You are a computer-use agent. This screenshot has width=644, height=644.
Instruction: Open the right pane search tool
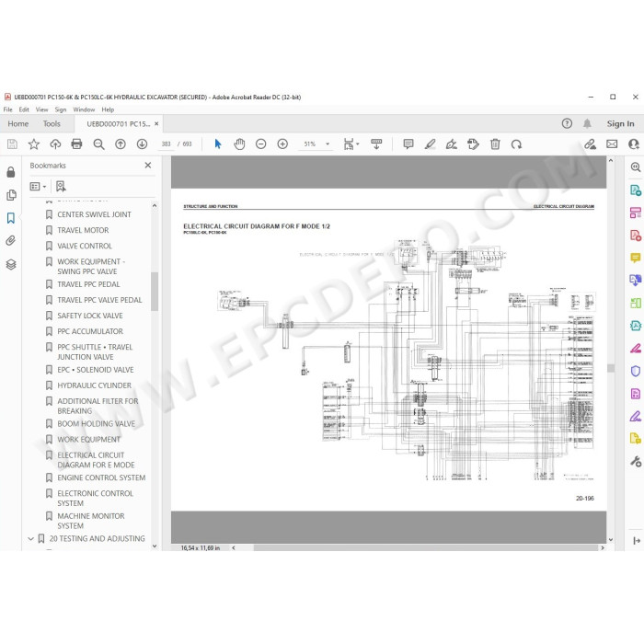[636, 167]
